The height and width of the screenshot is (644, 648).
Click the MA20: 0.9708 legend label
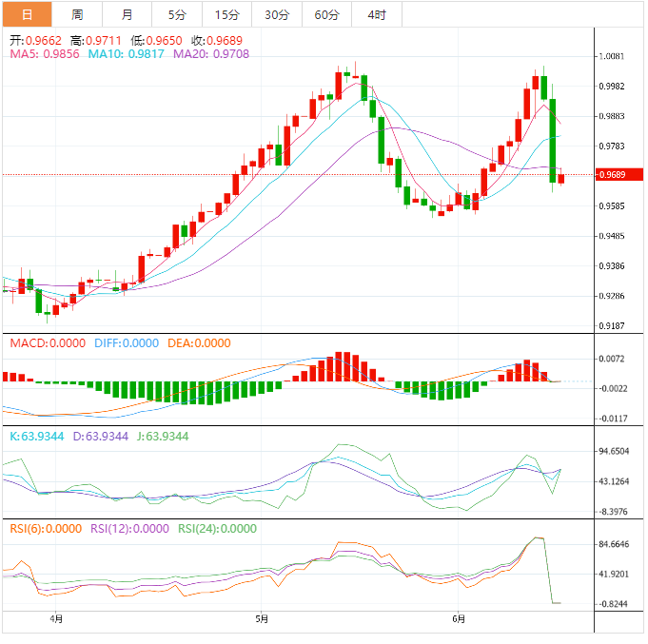(x=211, y=54)
